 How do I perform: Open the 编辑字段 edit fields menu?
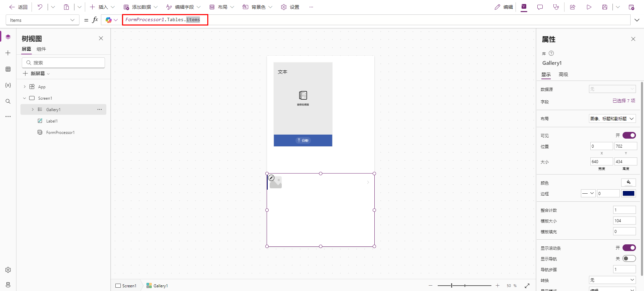[183, 7]
